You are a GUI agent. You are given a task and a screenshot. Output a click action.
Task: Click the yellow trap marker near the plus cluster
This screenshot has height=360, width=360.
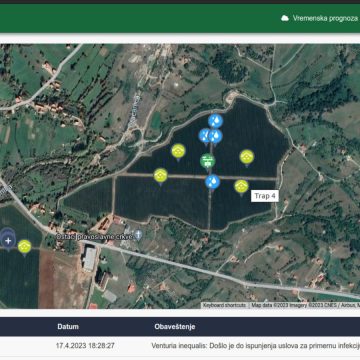click(x=24, y=248)
